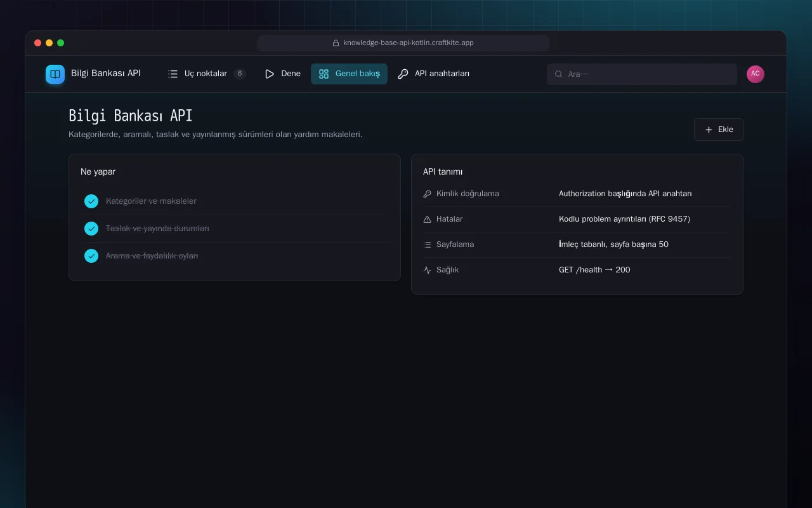This screenshot has height=508, width=812.
Task: Open the Dene tab
Action: pos(283,74)
